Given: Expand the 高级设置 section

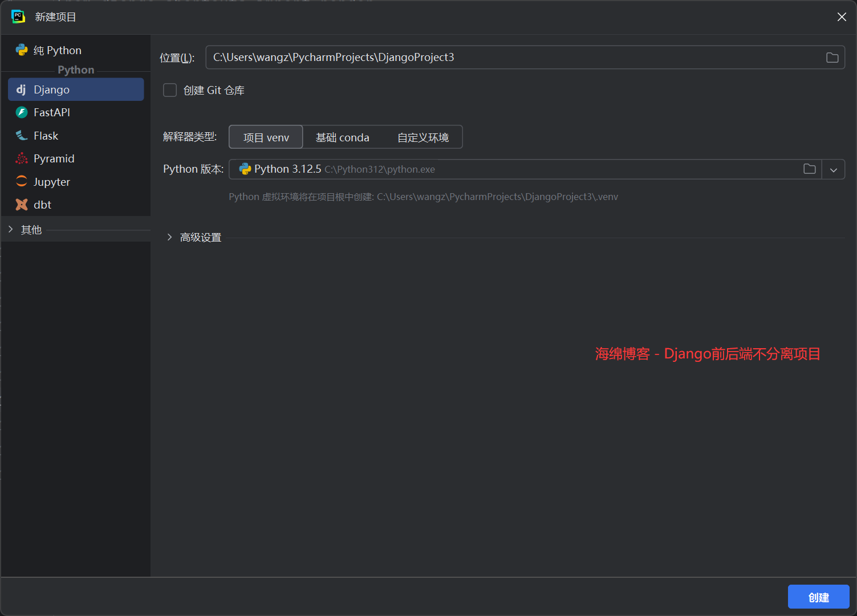Looking at the screenshot, I should coord(169,238).
